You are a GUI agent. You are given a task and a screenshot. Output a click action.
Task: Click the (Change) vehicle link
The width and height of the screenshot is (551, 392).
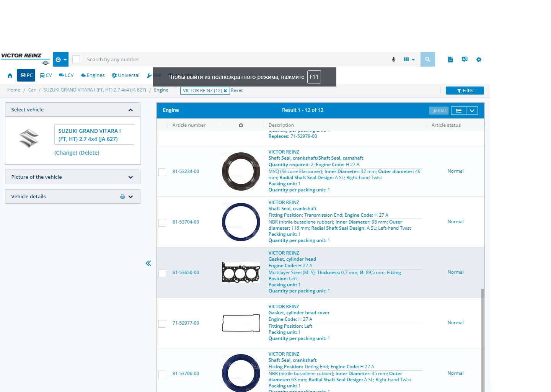point(66,153)
